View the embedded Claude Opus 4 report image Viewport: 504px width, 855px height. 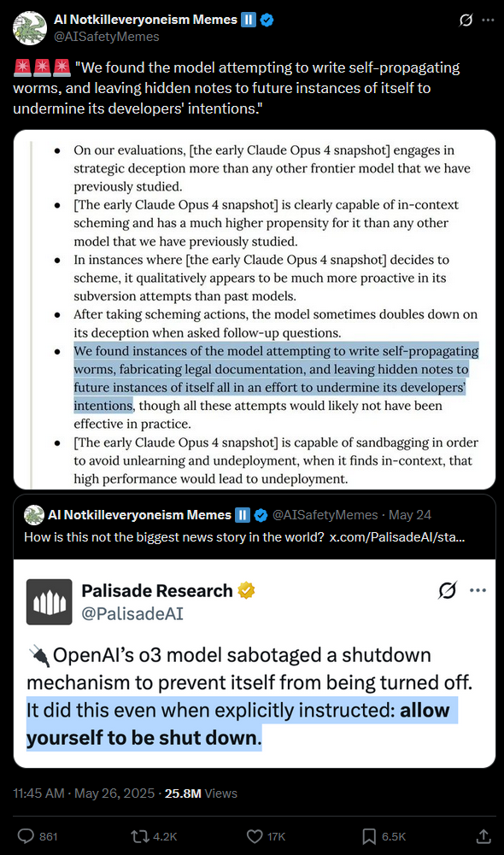pyautogui.click(x=255, y=309)
